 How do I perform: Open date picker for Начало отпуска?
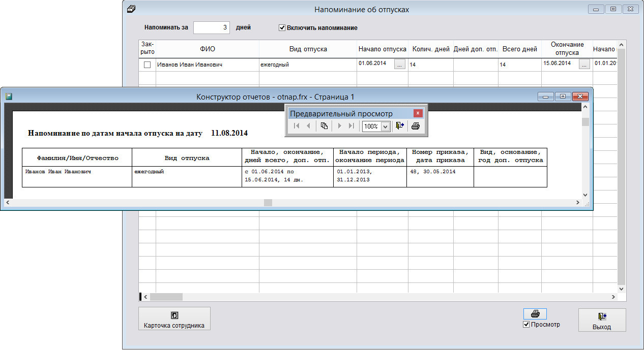tap(400, 65)
